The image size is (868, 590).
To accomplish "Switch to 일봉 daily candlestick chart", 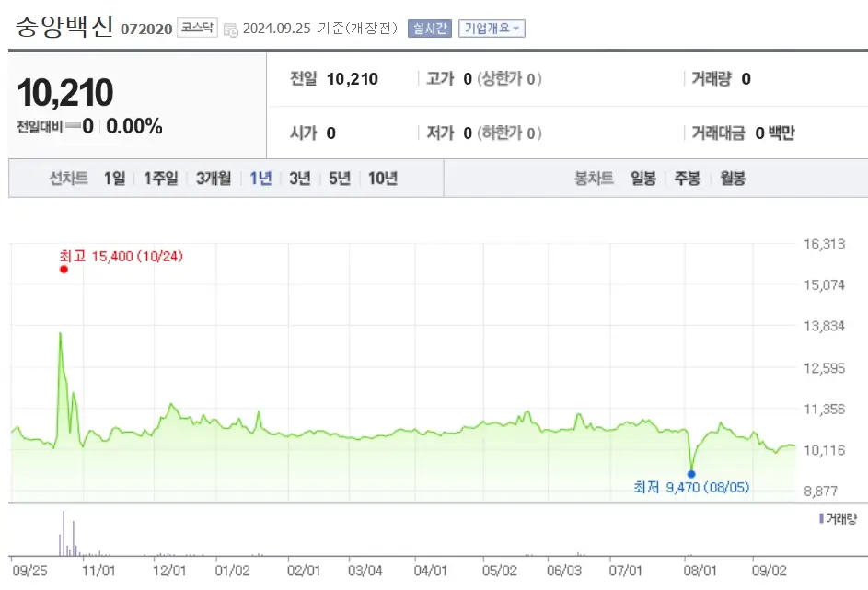I will point(642,179).
